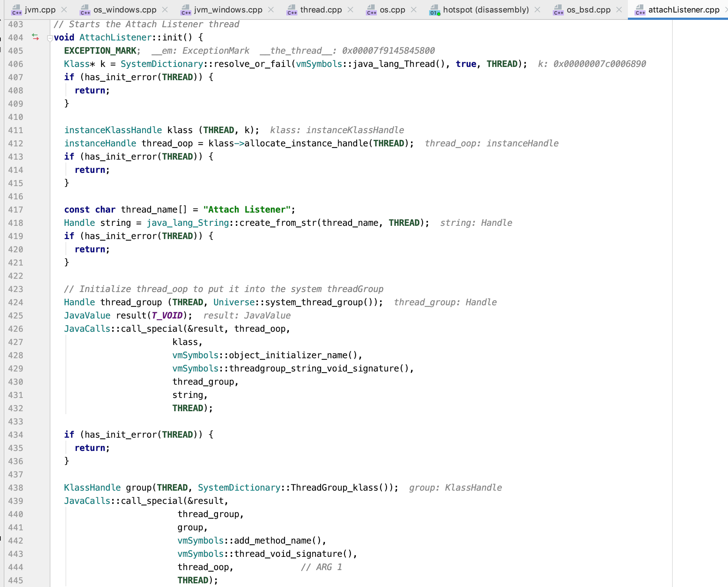
Task: Switch to the jvm_windows.cpp tab
Action: pyautogui.click(x=228, y=10)
